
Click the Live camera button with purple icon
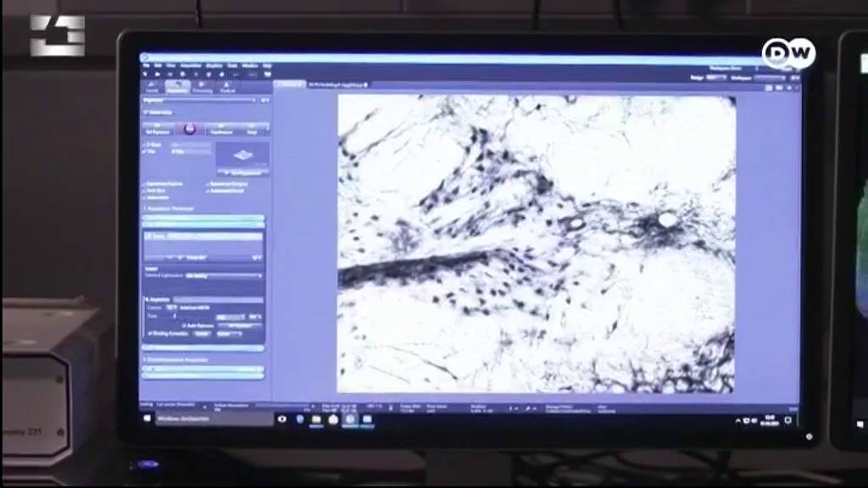[190, 129]
